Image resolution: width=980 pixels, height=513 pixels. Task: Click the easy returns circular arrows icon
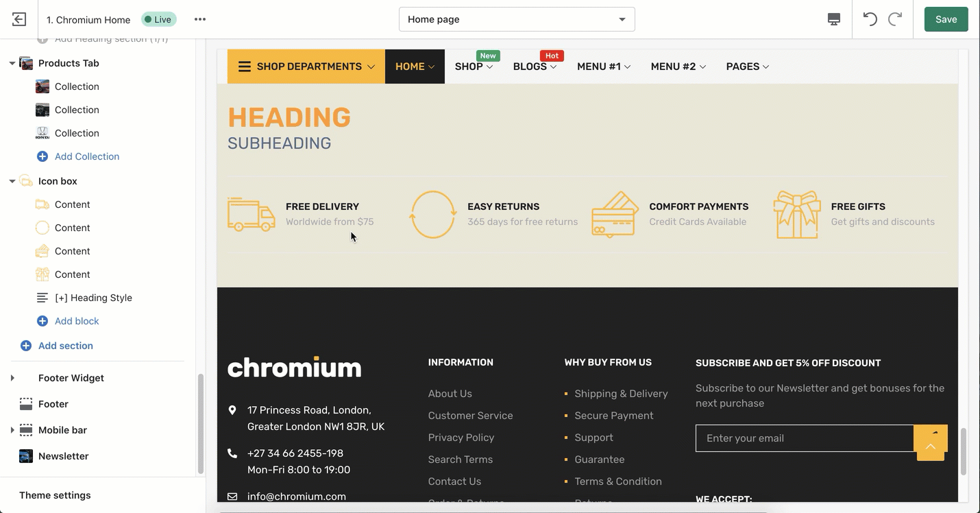click(433, 215)
